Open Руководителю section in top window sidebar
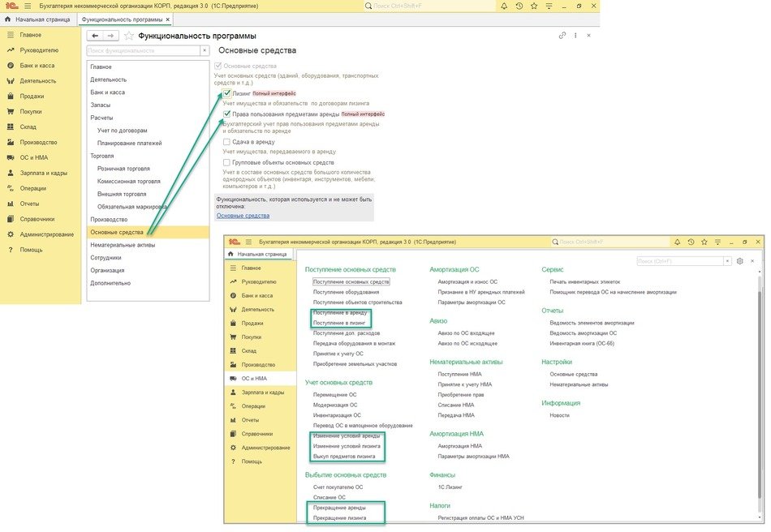 (39, 50)
